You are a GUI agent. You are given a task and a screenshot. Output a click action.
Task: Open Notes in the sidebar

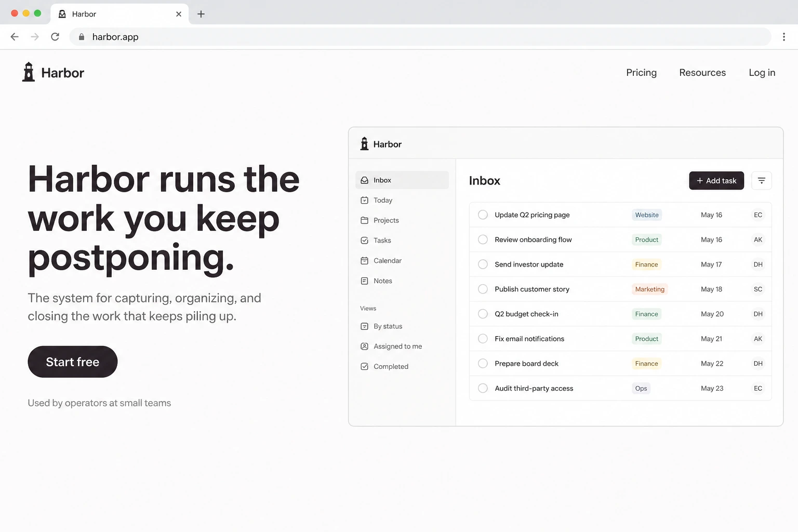point(402,281)
